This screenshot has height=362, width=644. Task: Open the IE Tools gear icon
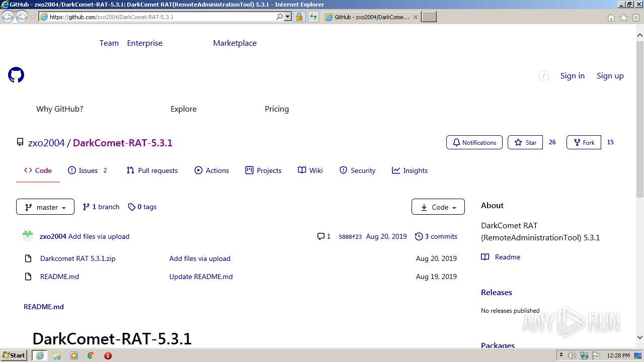click(635, 18)
